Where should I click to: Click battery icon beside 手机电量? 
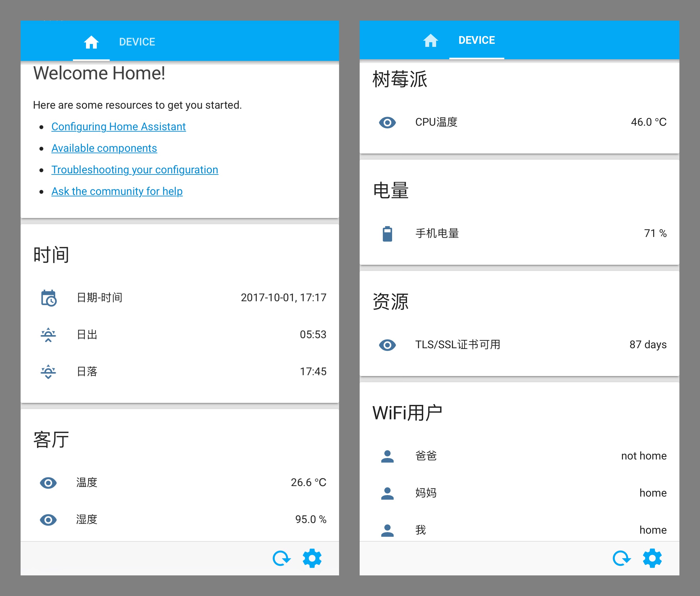click(x=387, y=234)
